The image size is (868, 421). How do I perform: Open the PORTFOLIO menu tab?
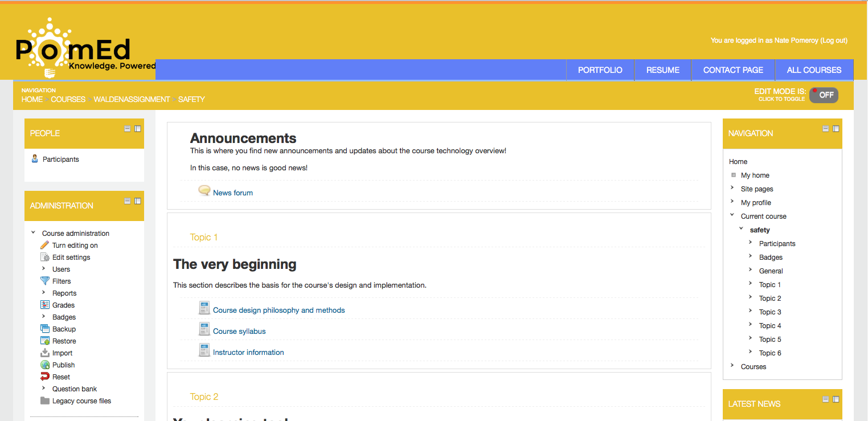(x=600, y=70)
